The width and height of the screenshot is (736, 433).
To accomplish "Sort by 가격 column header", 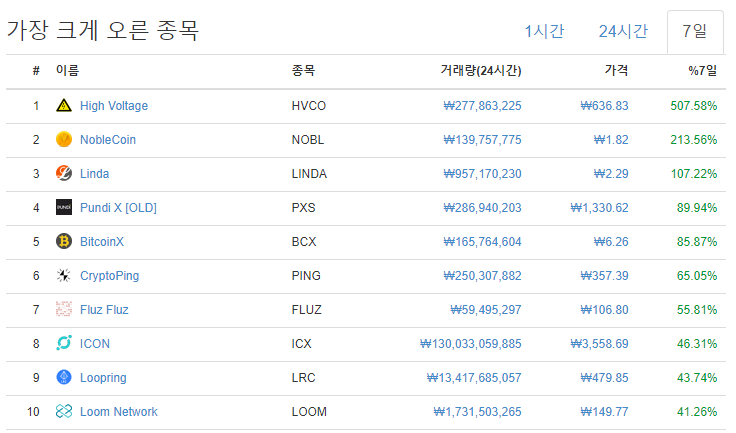I will pos(616,71).
